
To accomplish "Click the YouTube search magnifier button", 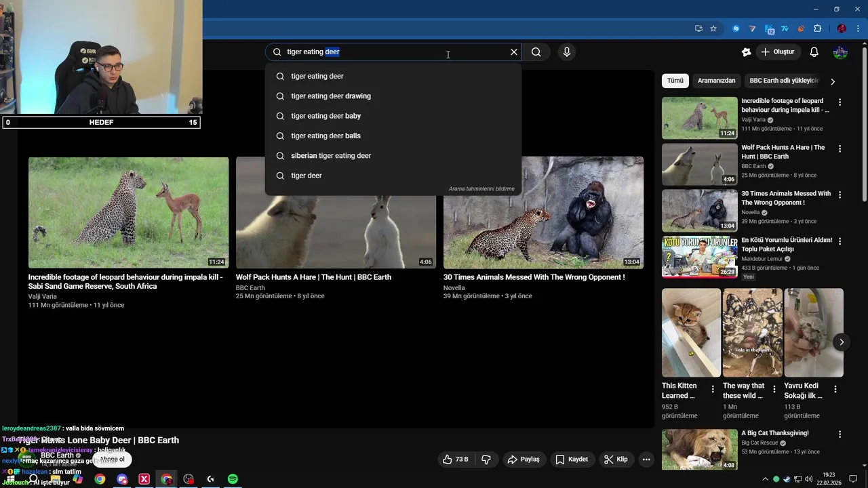I will point(536,52).
